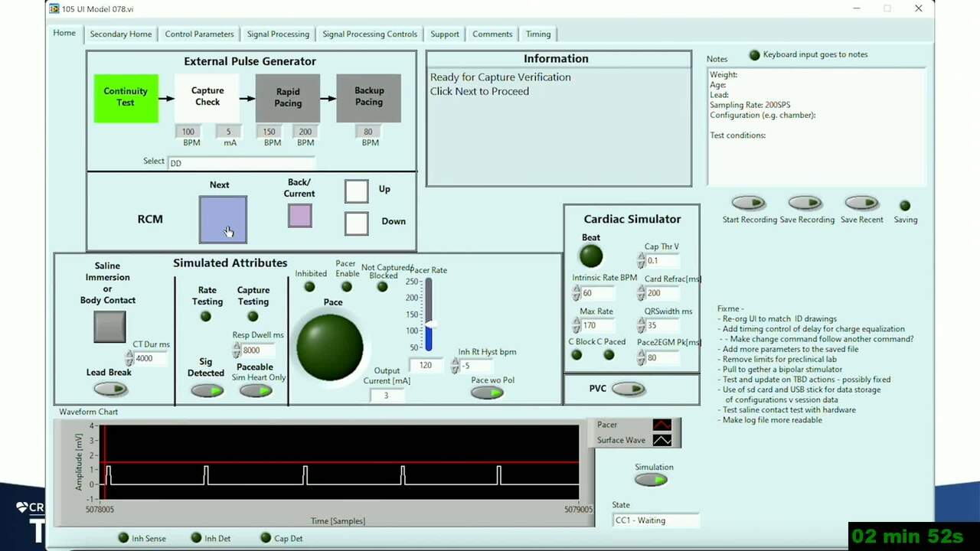Click the large Pace indicator
980x551 pixels.
[330, 347]
